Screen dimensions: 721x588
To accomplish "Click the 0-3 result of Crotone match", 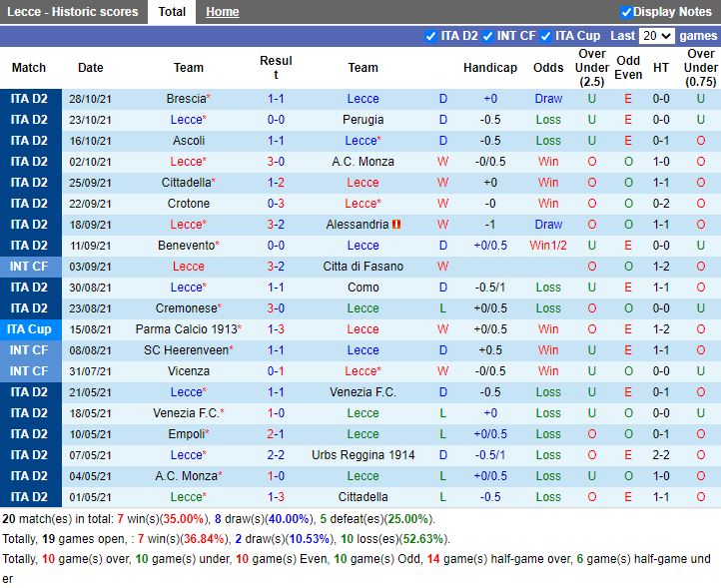I will pyautogui.click(x=276, y=204).
